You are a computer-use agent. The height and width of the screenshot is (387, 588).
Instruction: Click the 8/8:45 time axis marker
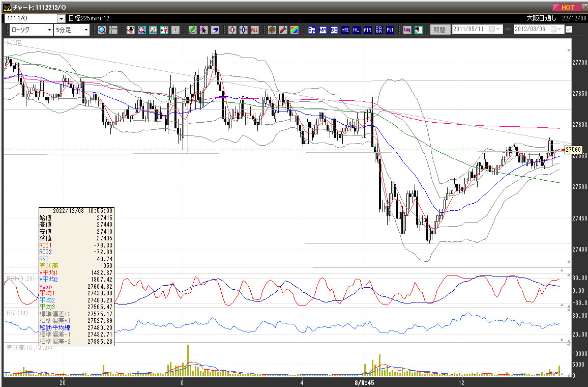(x=364, y=383)
